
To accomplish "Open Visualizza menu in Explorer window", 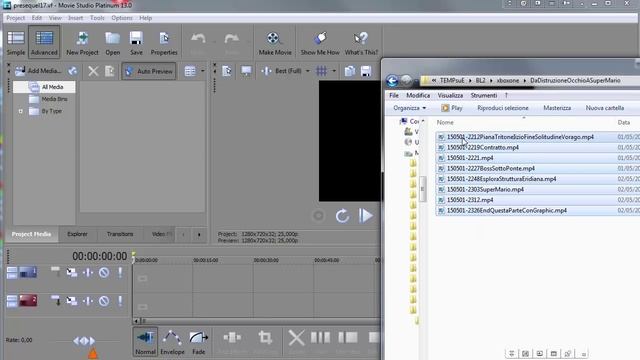I will (450, 96).
